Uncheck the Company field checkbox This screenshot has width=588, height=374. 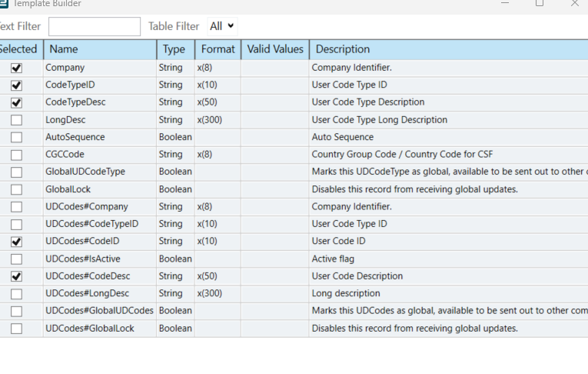point(16,68)
